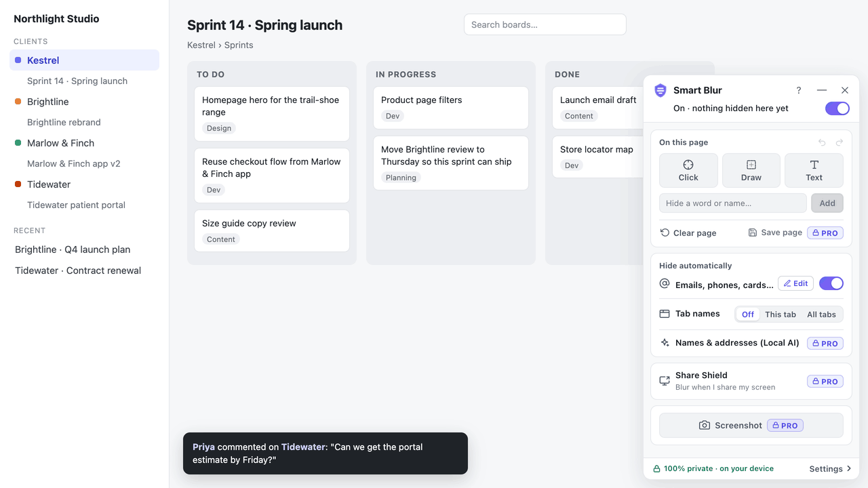Viewport: 868px width, 488px height.
Task: Minimize the Smart Blur panel
Action: (x=822, y=90)
